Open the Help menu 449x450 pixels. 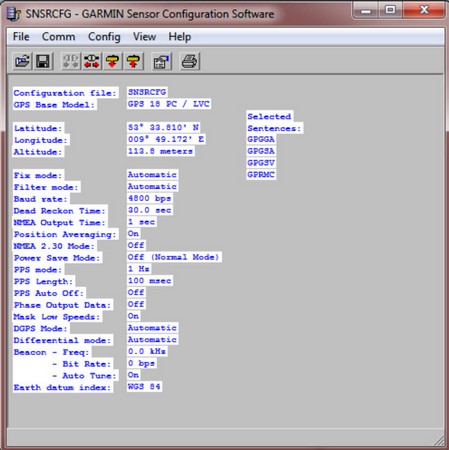click(180, 37)
